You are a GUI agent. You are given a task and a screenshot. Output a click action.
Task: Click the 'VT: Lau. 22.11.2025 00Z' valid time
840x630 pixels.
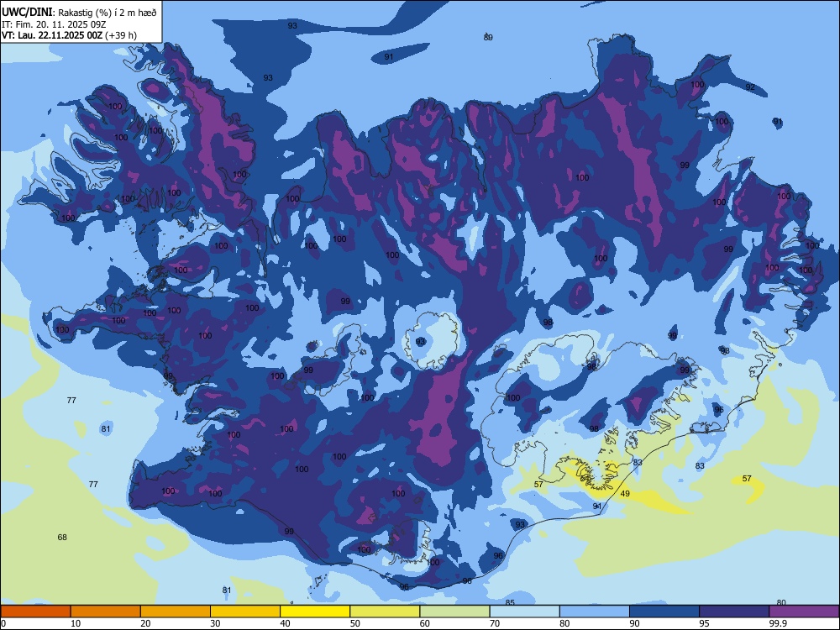[52, 35]
